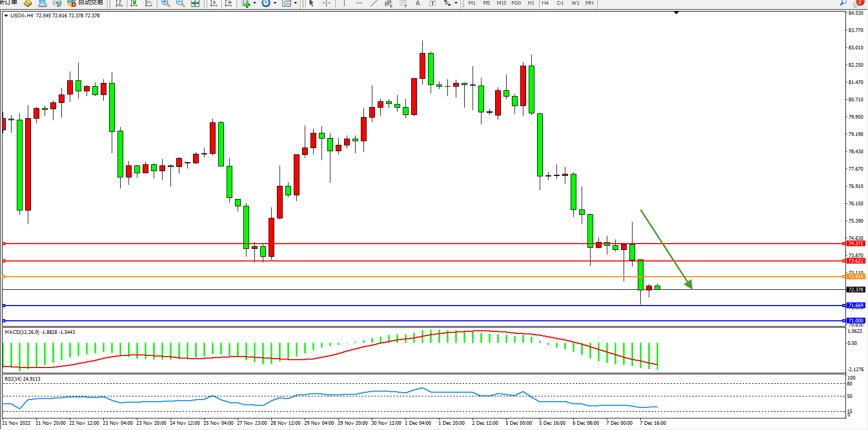Image resolution: width=868 pixels, height=430 pixels.
Task: Click the AutoTrading button
Action: coord(85,3)
